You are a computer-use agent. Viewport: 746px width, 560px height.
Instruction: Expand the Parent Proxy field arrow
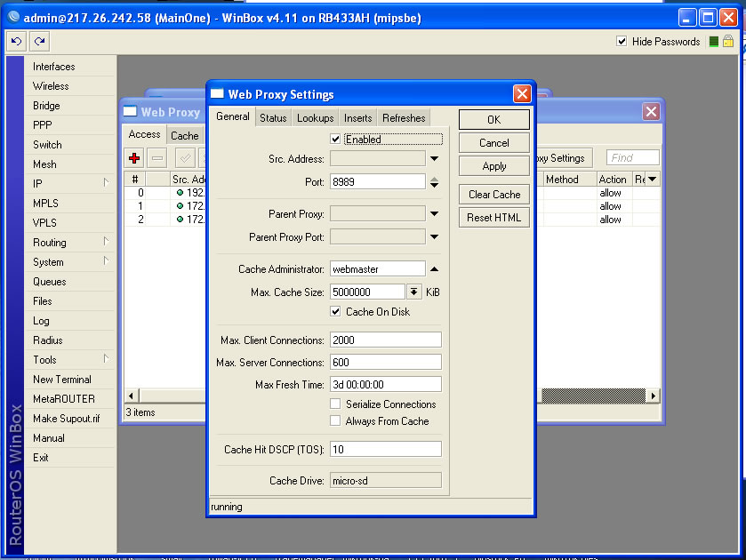coord(435,213)
